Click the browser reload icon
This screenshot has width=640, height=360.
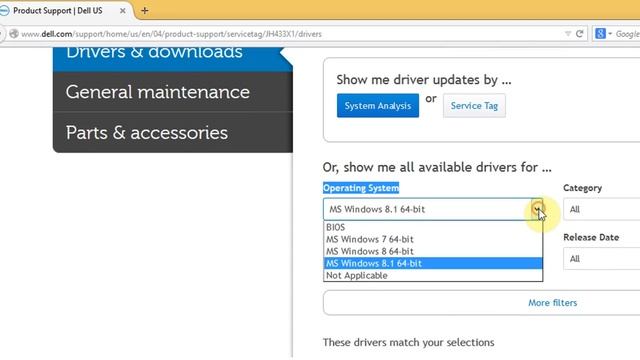point(579,34)
